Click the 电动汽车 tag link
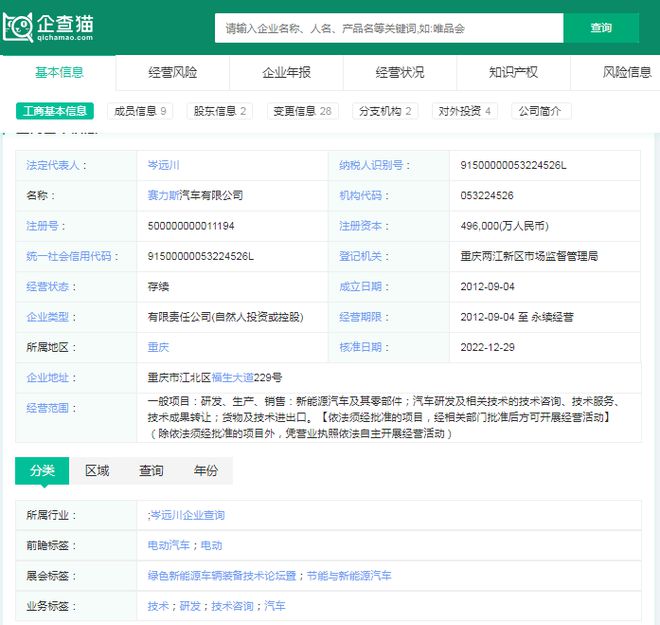 [168, 545]
